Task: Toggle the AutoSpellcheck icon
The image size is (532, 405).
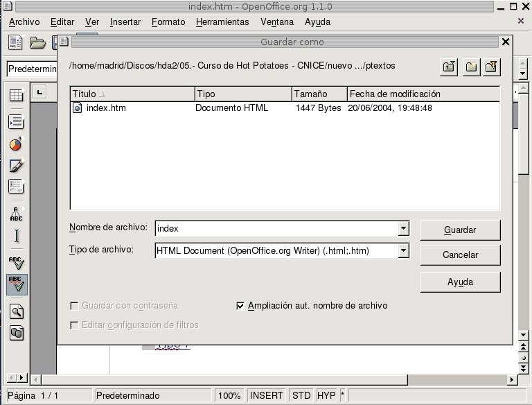Action: tap(16, 284)
